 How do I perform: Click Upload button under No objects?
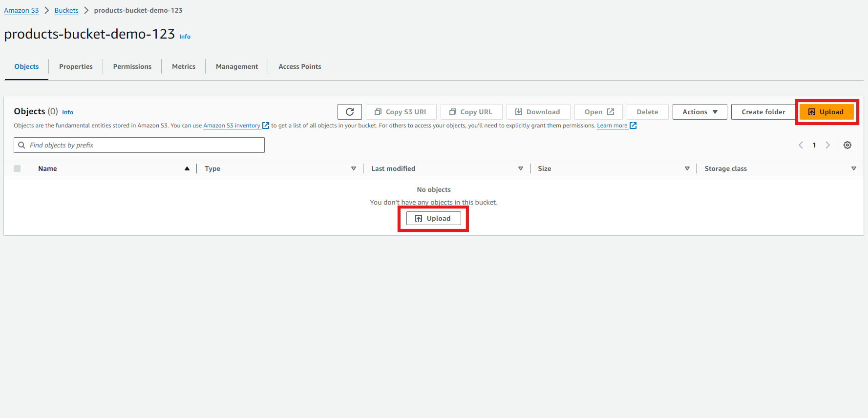[433, 218]
